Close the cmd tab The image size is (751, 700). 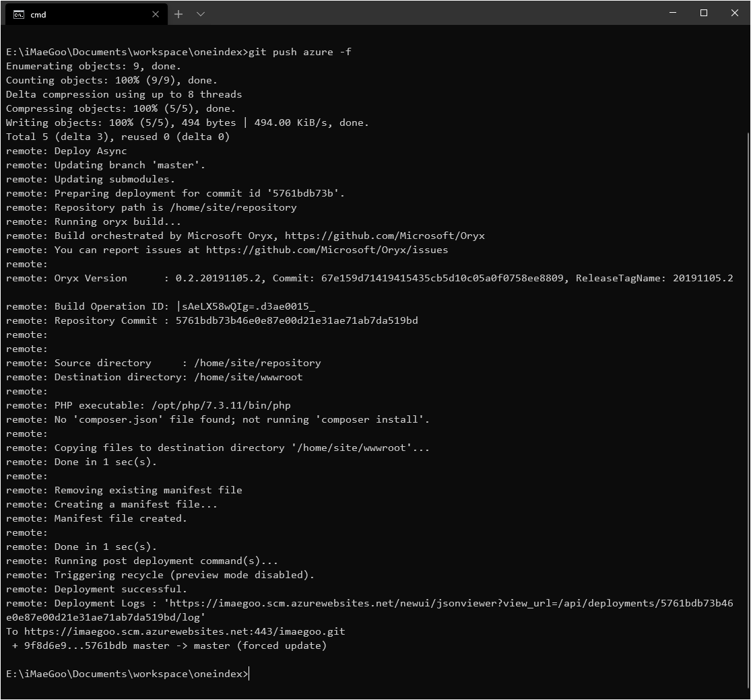(x=156, y=14)
